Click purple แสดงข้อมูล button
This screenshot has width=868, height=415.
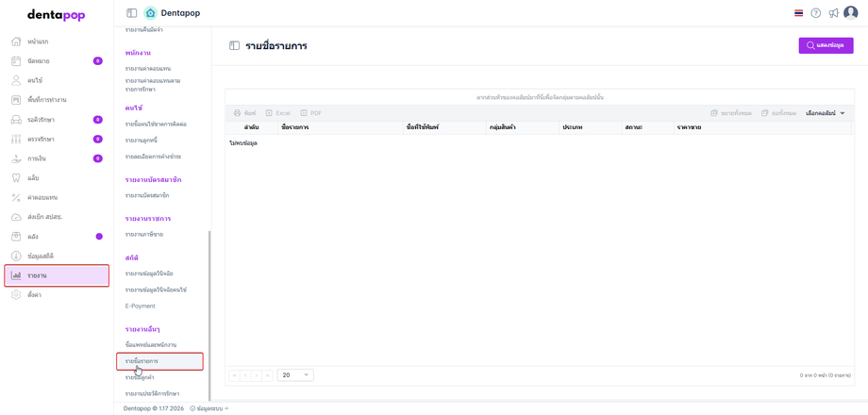click(x=826, y=46)
